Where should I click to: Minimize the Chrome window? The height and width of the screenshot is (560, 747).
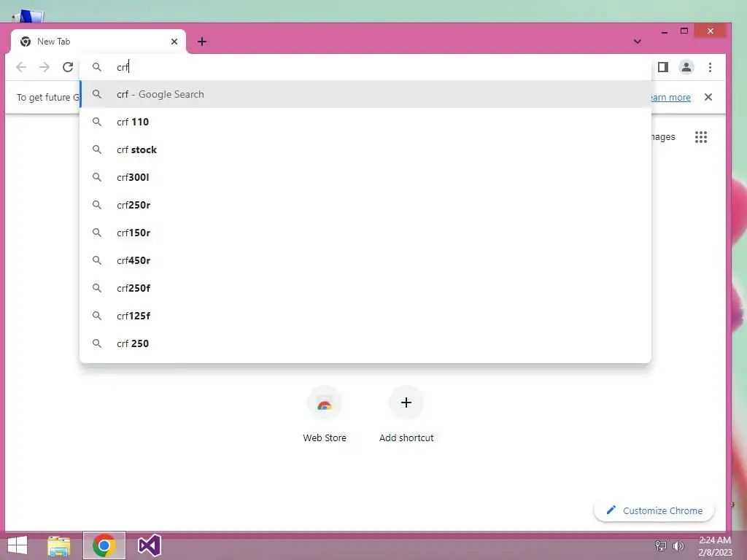[x=665, y=31]
